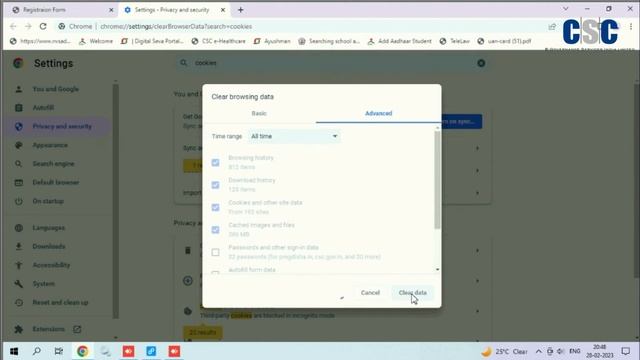Click the dialog's vertical scrollbar thumb

[x=437, y=180]
